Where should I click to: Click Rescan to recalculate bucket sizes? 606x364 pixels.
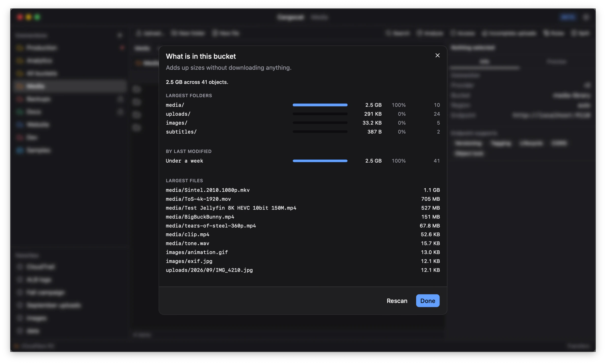click(397, 301)
